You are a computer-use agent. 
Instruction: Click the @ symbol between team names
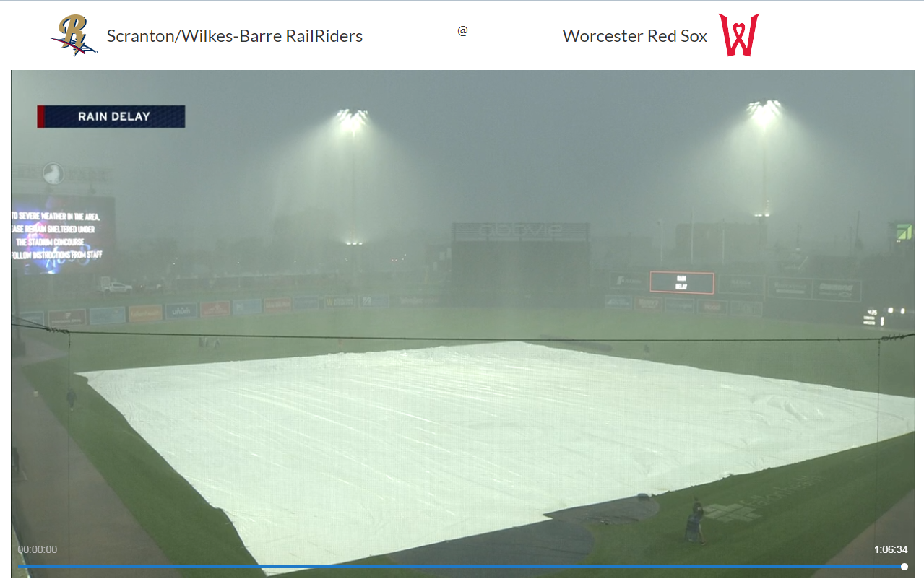tap(463, 31)
